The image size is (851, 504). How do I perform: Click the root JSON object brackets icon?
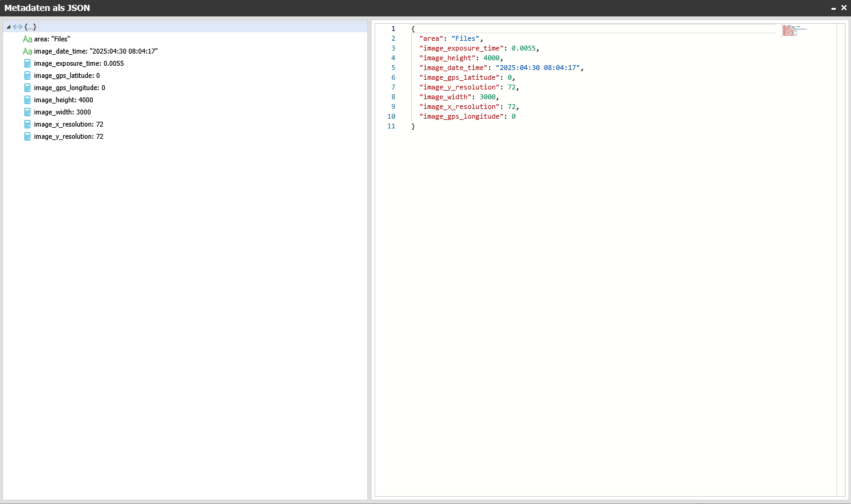17,27
